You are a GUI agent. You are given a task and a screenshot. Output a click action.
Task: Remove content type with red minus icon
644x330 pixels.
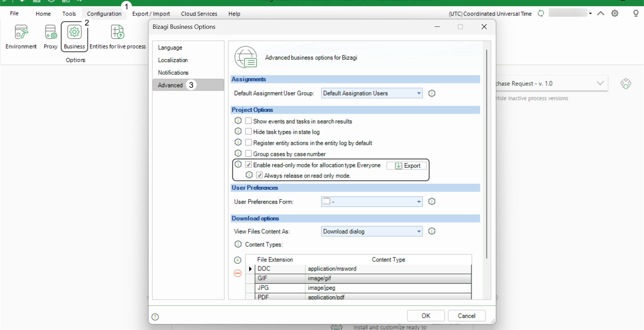click(x=238, y=273)
